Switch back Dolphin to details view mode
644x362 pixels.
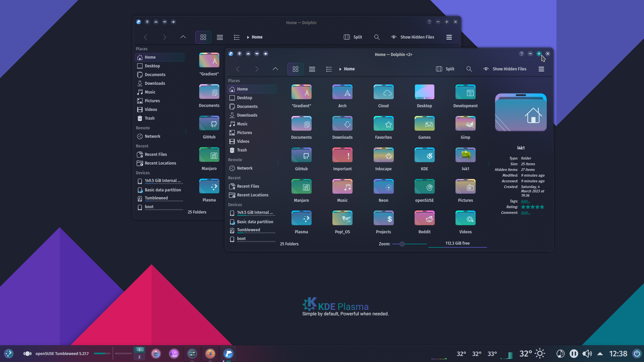[x=236, y=37]
